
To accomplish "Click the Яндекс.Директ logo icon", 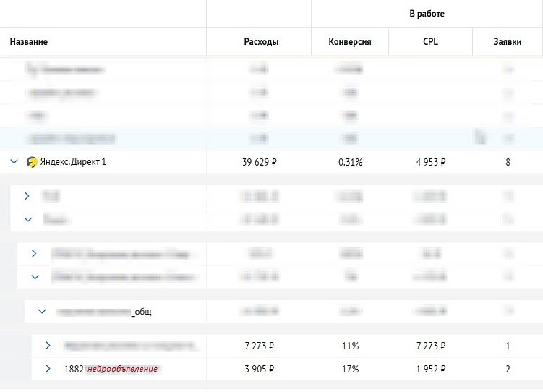I will click(32, 162).
